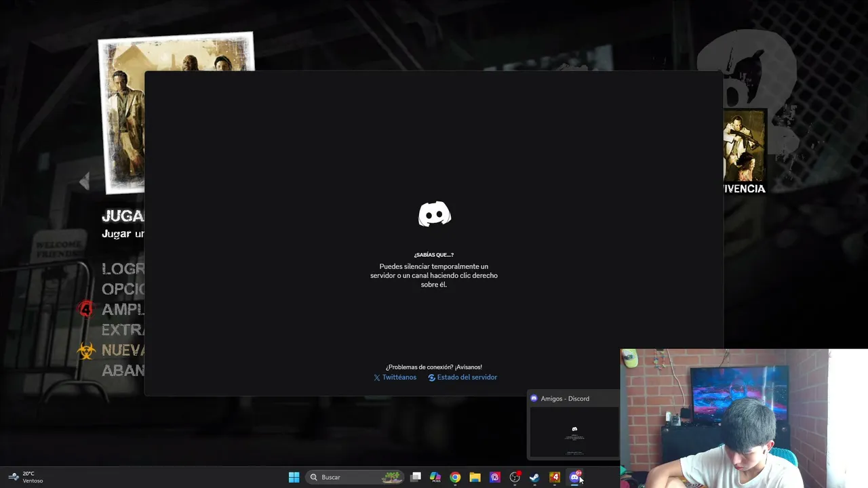Click the Discord logo on loading screen
The image size is (868, 488).
(434, 215)
